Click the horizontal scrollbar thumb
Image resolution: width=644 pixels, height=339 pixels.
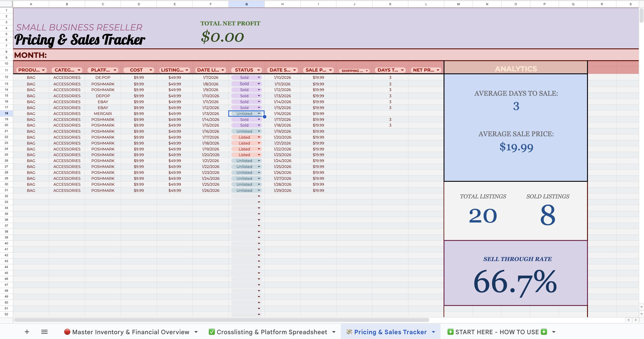point(221,320)
